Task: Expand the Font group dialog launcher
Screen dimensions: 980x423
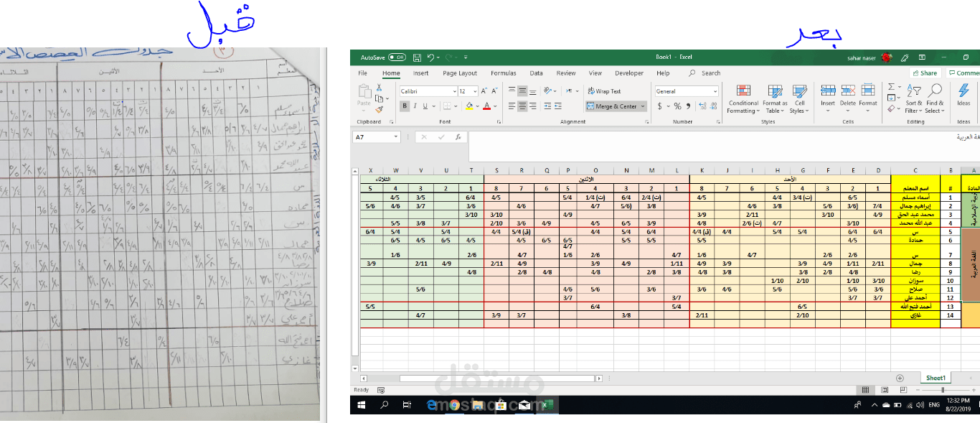Action: click(x=500, y=122)
